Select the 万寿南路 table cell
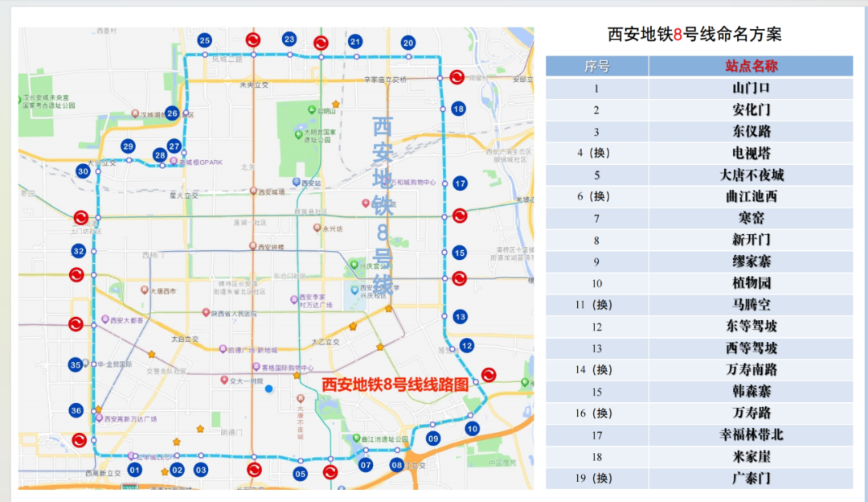Screen dimensions: 868x502 pos(751,369)
